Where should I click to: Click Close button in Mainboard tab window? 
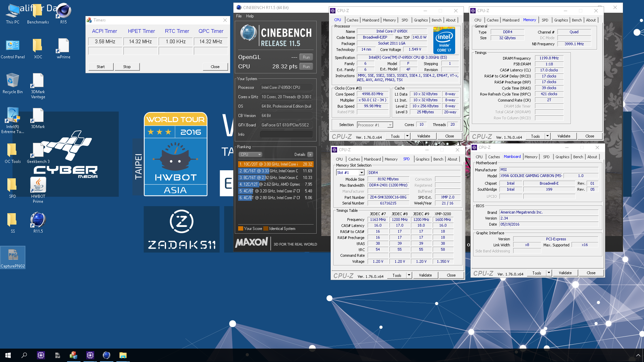(591, 273)
